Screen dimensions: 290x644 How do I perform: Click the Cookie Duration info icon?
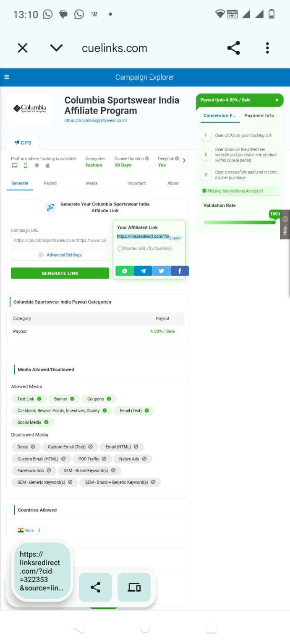tap(147, 158)
